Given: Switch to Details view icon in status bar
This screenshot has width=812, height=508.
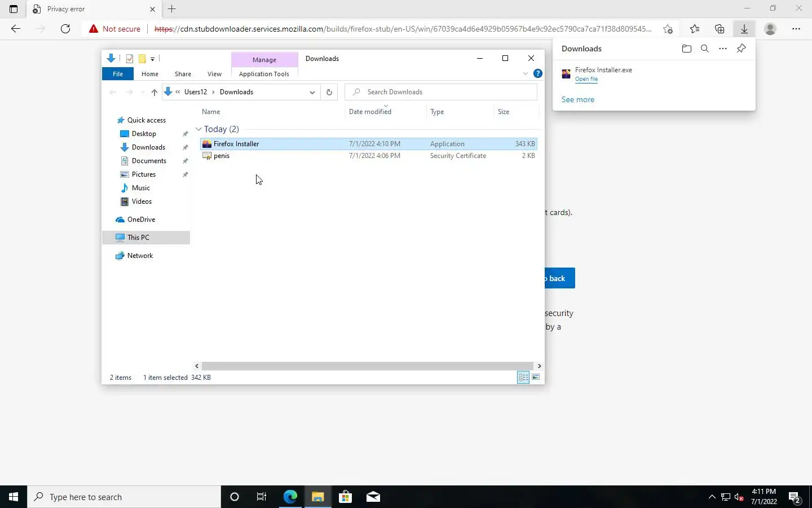Looking at the screenshot, I should (523, 378).
